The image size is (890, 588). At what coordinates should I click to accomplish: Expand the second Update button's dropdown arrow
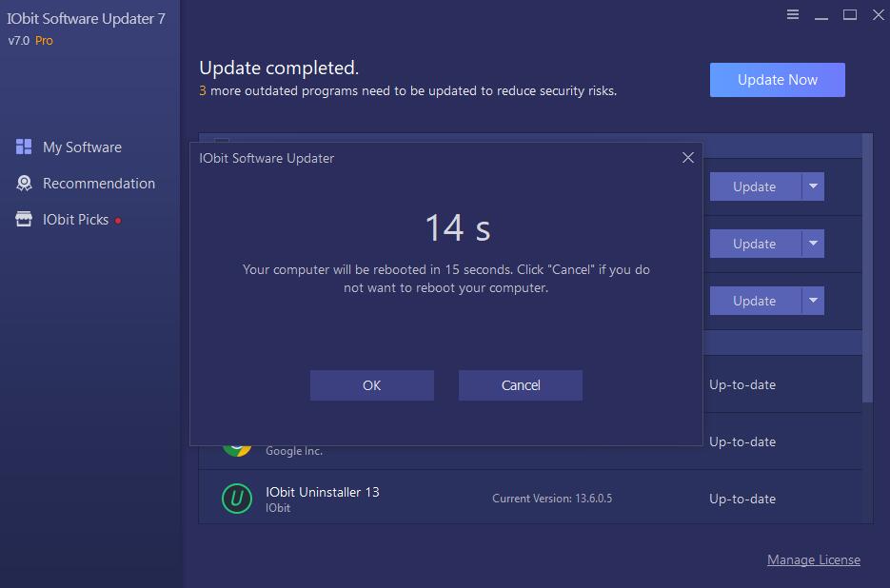(x=813, y=244)
